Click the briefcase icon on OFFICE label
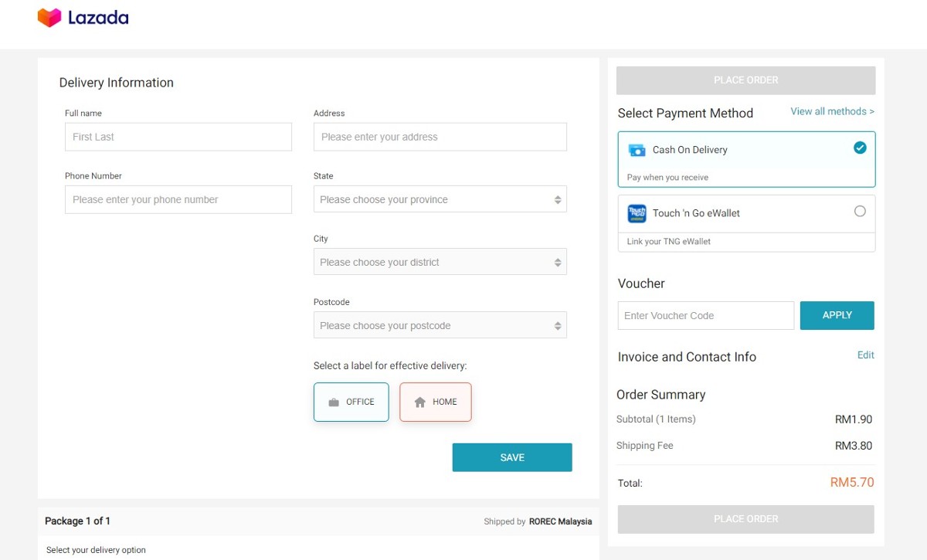The width and height of the screenshot is (927, 560). (x=334, y=402)
